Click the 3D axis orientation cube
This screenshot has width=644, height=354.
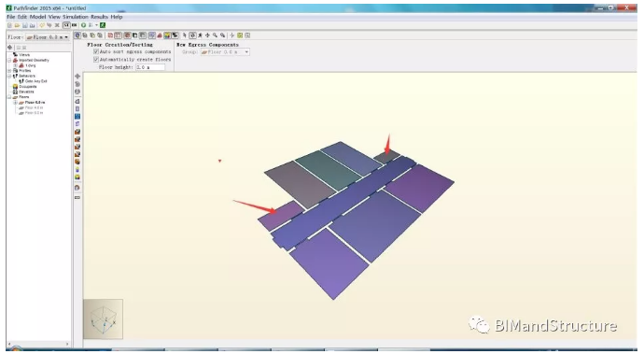pos(103,319)
